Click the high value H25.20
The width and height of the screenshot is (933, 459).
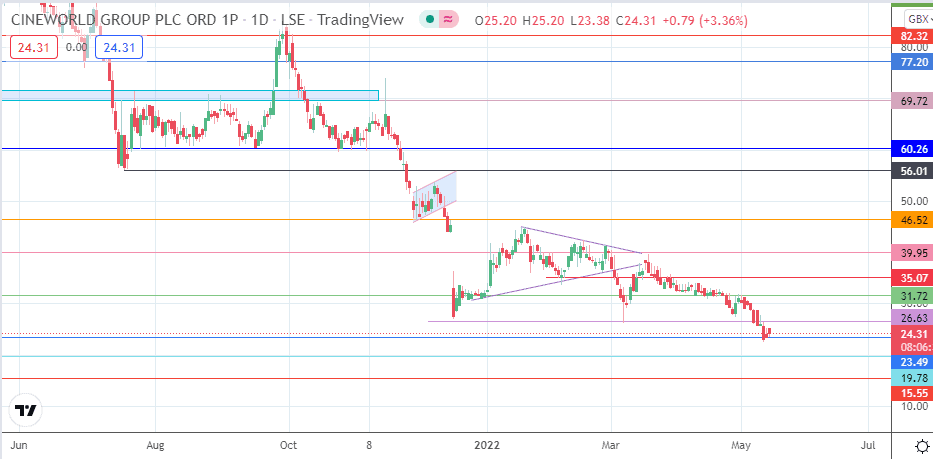[543, 21]
